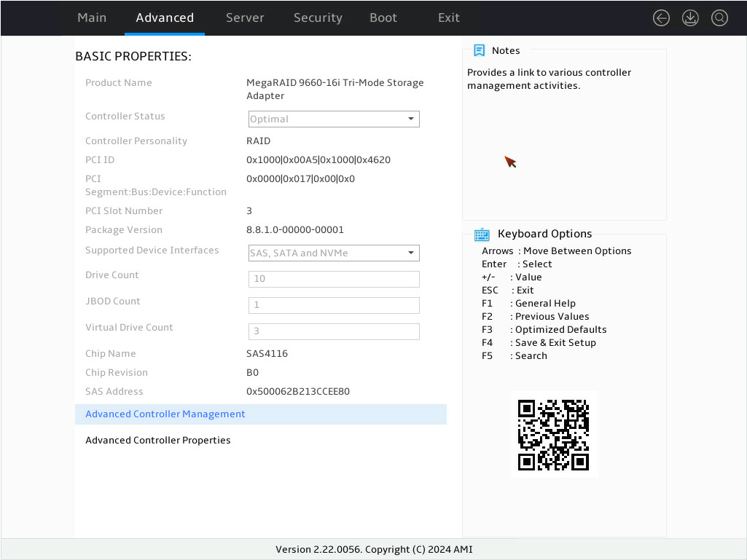Click the Version 2.22.0056 copyright footer
Viewport: 747px width, 560px height.
coord(374,550)
